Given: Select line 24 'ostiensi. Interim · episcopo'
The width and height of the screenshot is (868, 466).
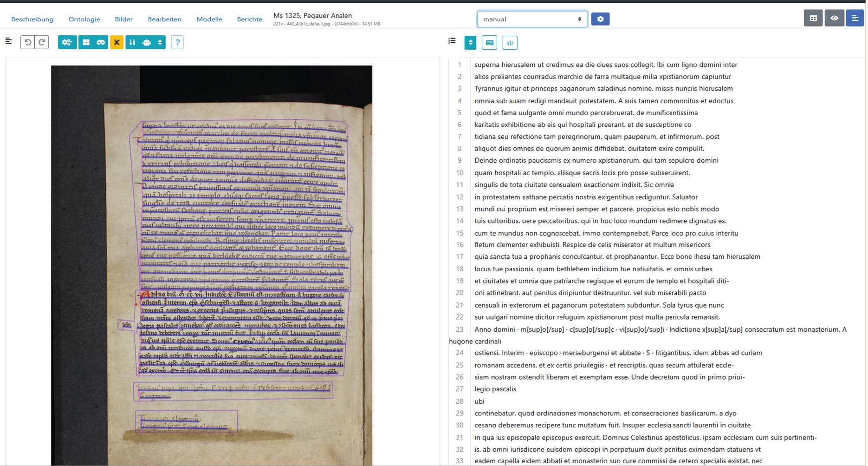Looking at the screenshot, I should coord(618,353).
